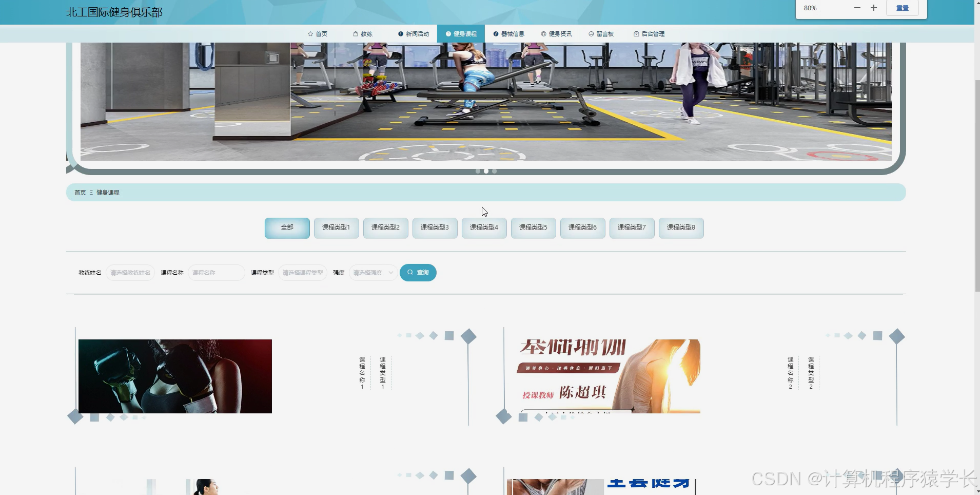Open the boxing gloves course thumbnail
980x495 pixels.
click(x=175, y=376)
